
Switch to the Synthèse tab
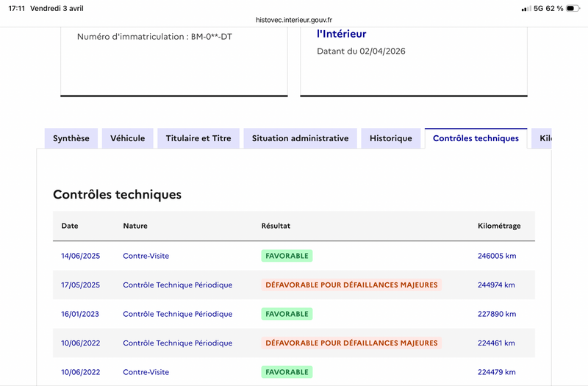[71, 138]
